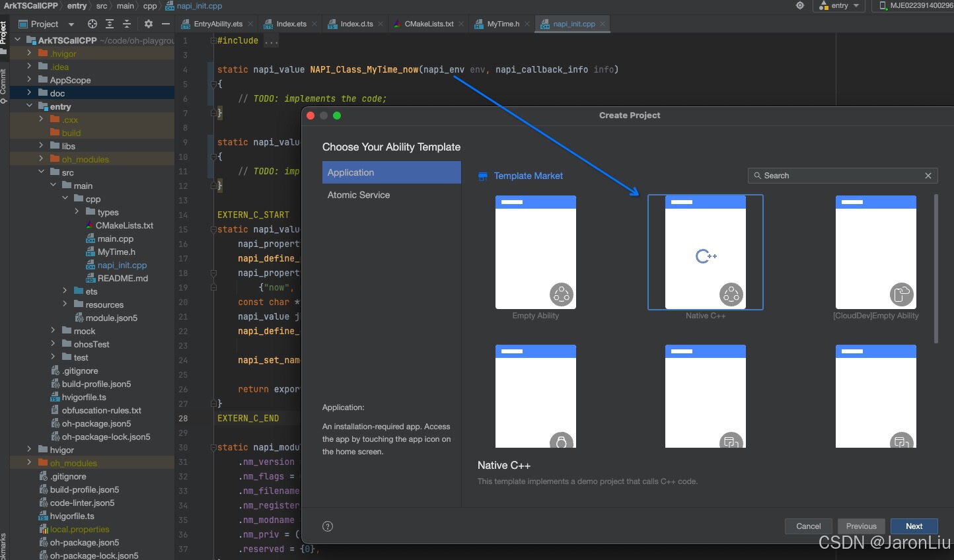Select the MJE022391400296 device selector

[x=916, y=5]
